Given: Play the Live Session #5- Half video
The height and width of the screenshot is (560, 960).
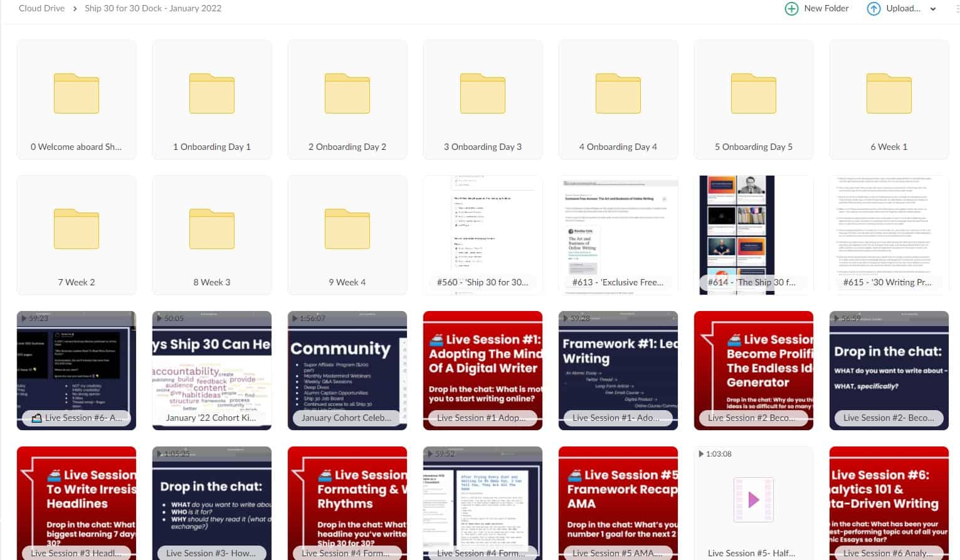Looking at the screenshot, I should click(x=754, y=500).
